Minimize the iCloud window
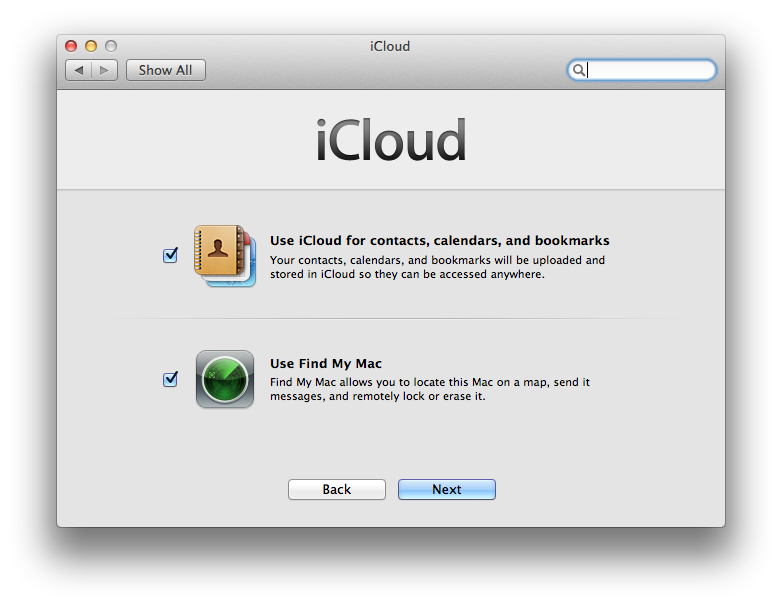This screenshot has width=782, height=606. (91, 46)
